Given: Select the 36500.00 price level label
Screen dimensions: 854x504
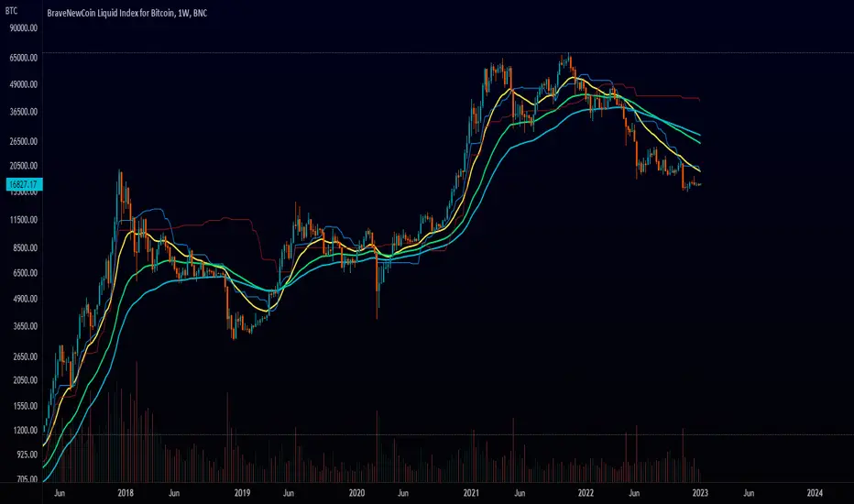Looking at the screenshot, I should 24,112.
